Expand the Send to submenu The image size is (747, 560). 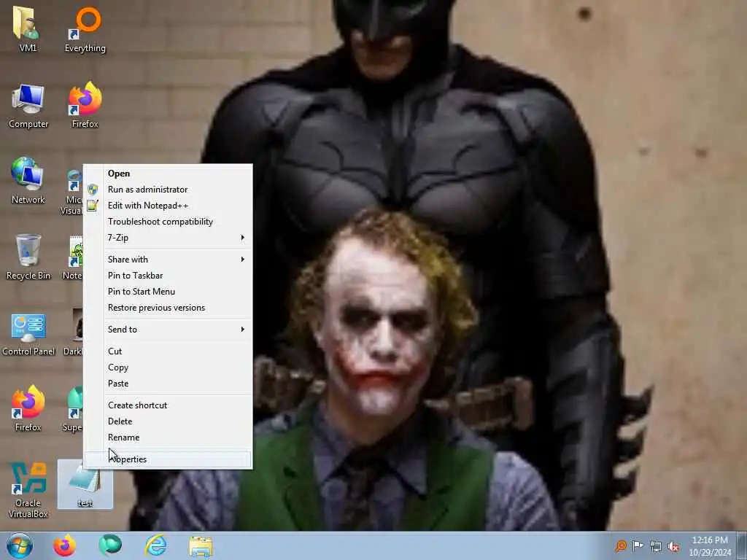tap(169, 330)
